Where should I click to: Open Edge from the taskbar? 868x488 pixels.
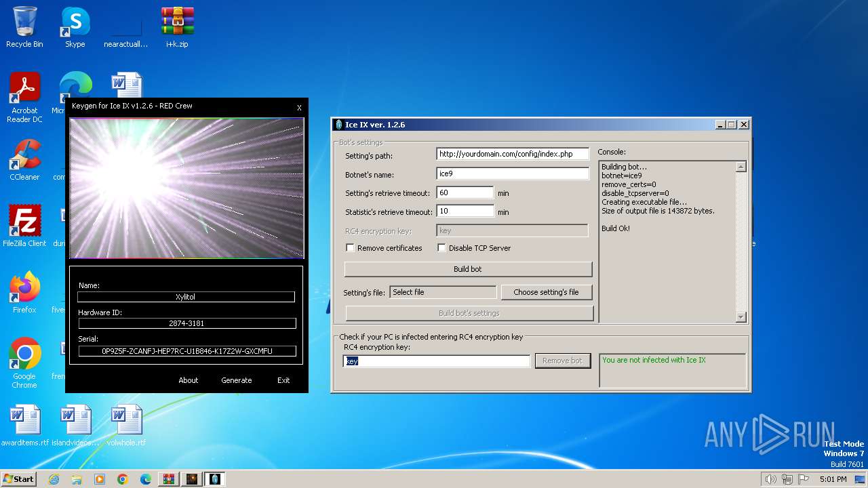pyautogui.click(x=146, y=479)
